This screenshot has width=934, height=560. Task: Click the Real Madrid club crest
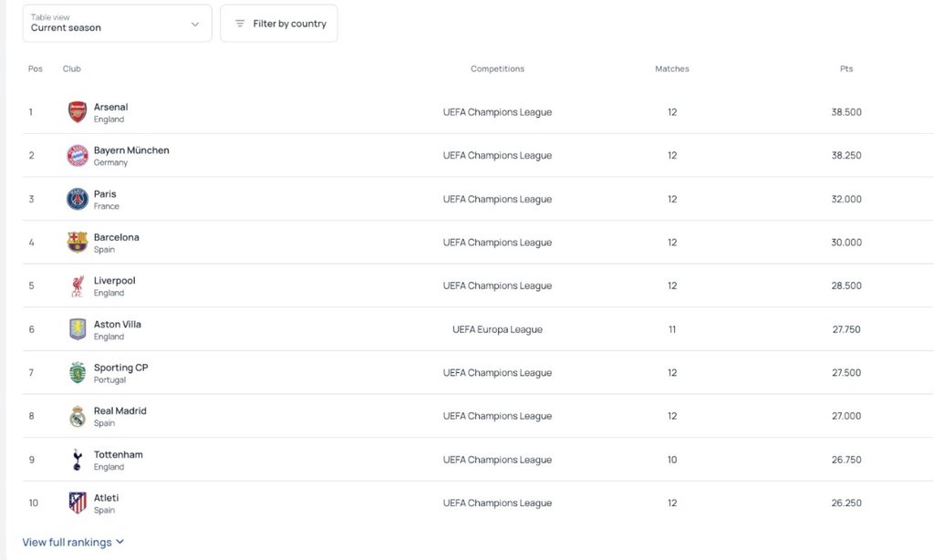tap(78, 417)
